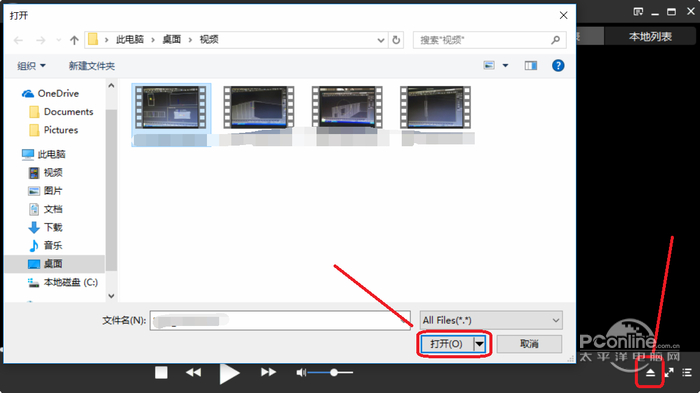Go back with the left arrow
This screenshot has height=393, width=700.
click(x=18, y=40)
